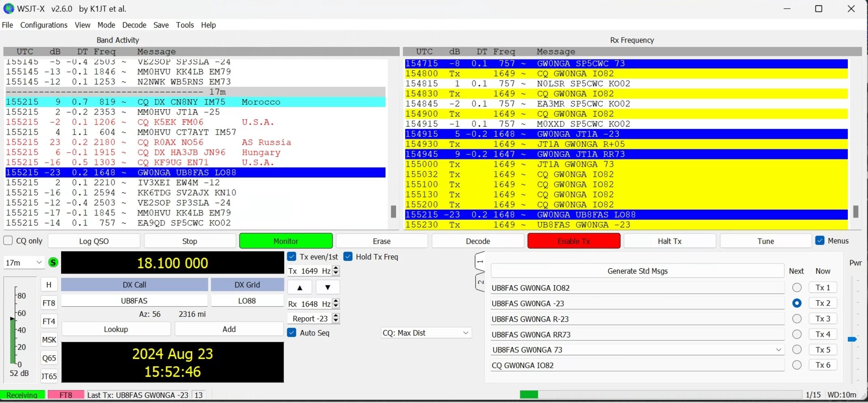Viewport: 868px width, 403px height.
Task: Click the H mode shortcut button
Action: [49, 284]
